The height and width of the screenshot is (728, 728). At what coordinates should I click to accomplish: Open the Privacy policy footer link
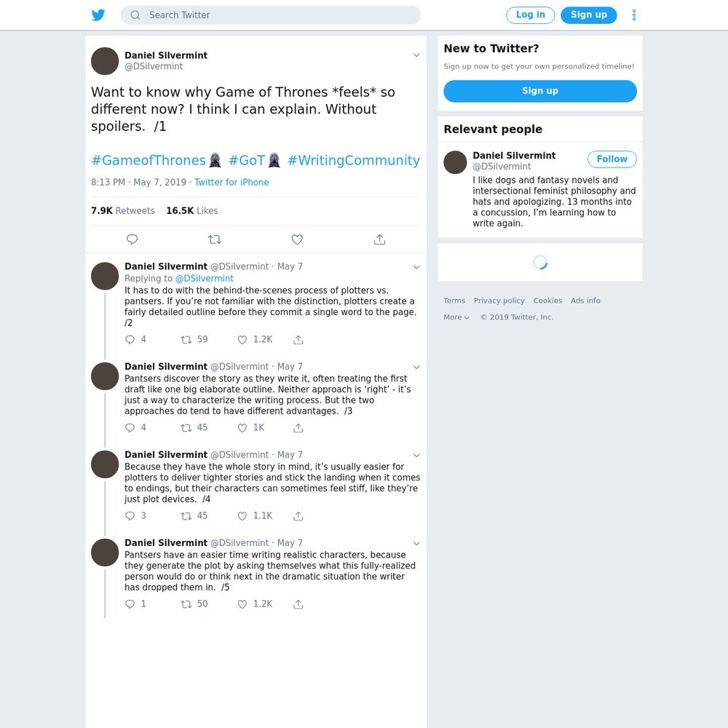[499, 301]
